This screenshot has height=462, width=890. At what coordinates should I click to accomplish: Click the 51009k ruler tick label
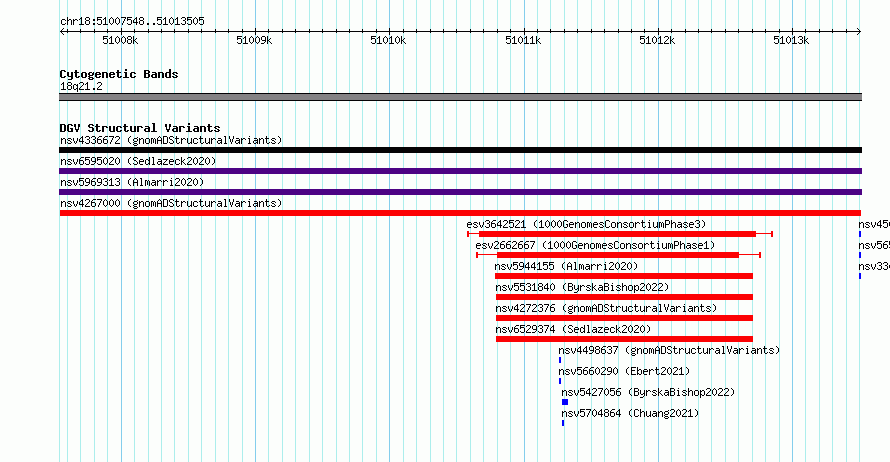[254, 40]
